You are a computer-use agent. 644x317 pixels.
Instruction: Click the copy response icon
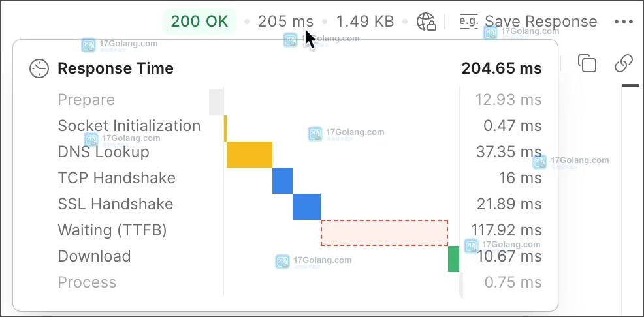point(587,63)
